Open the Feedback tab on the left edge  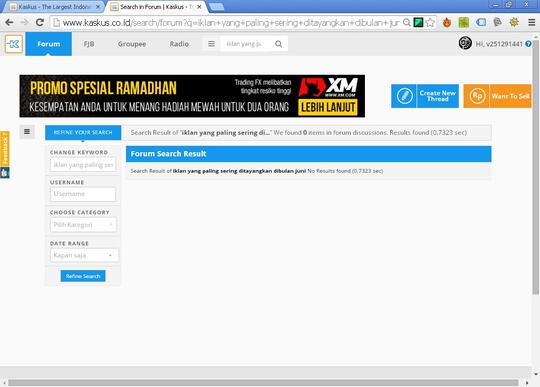(x=5, y=149)
